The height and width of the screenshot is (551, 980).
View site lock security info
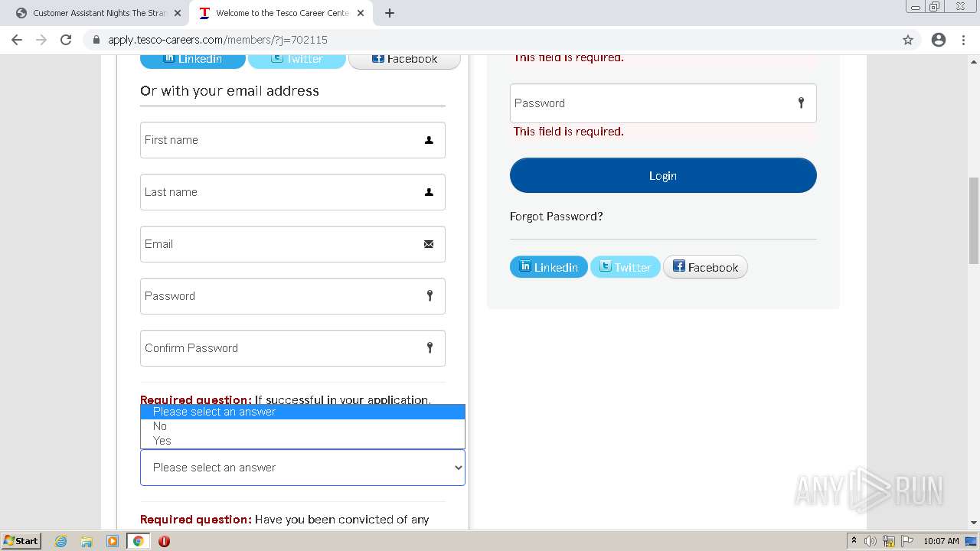96,40
